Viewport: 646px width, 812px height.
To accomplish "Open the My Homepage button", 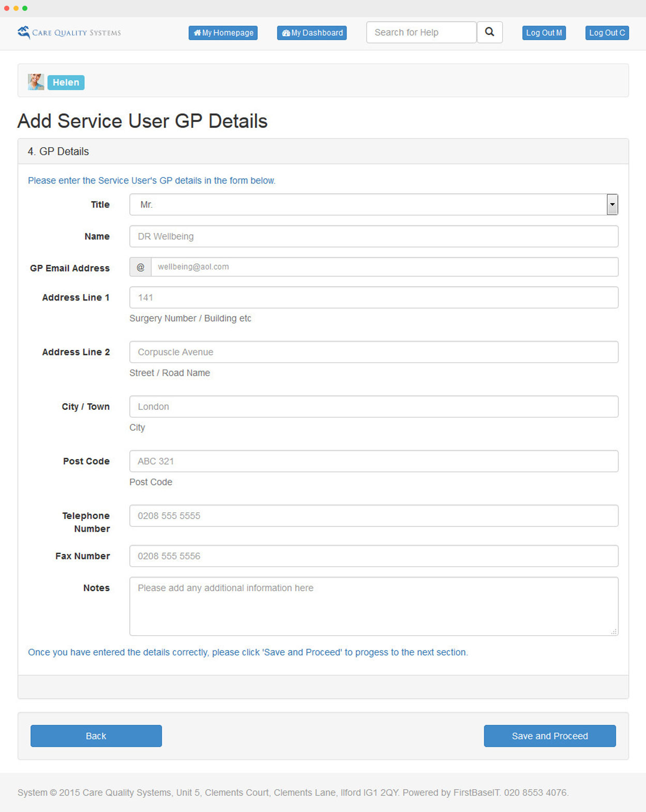I will 223,33.
